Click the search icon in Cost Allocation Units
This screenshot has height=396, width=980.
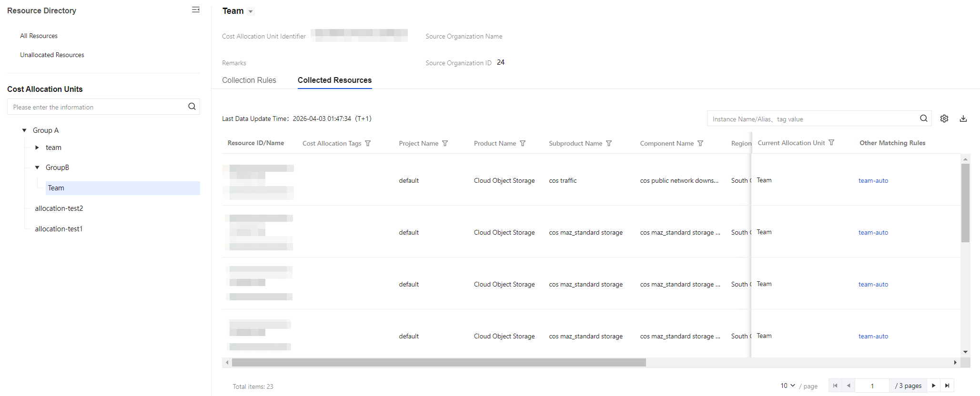pos(192,107)
